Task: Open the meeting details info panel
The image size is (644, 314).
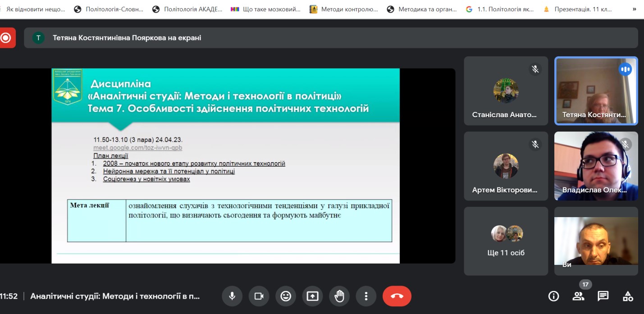Action: tap(553, 296)
